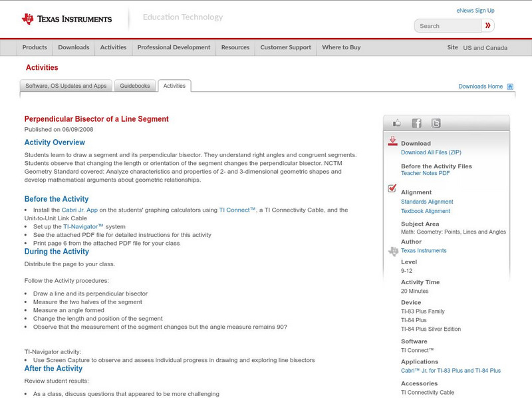532x398 pixels.
Task: Click the Texas Instruments logo
Action: [67, 19]
